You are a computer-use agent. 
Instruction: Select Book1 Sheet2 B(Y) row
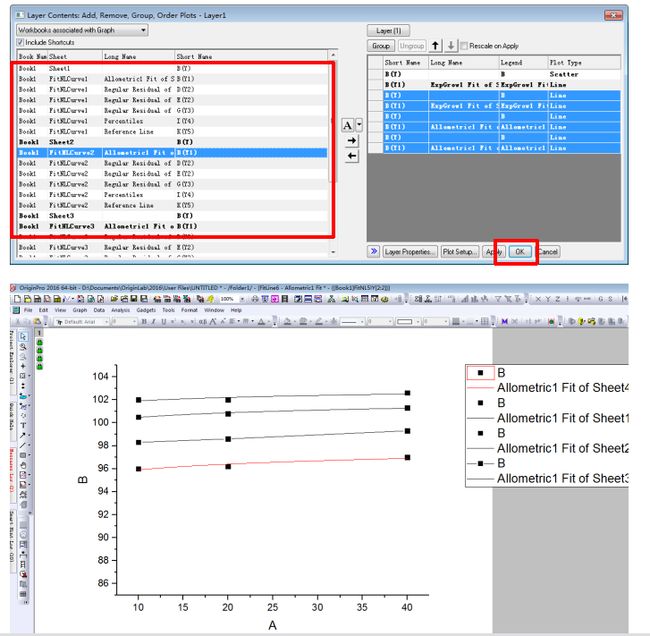[172, 142]
